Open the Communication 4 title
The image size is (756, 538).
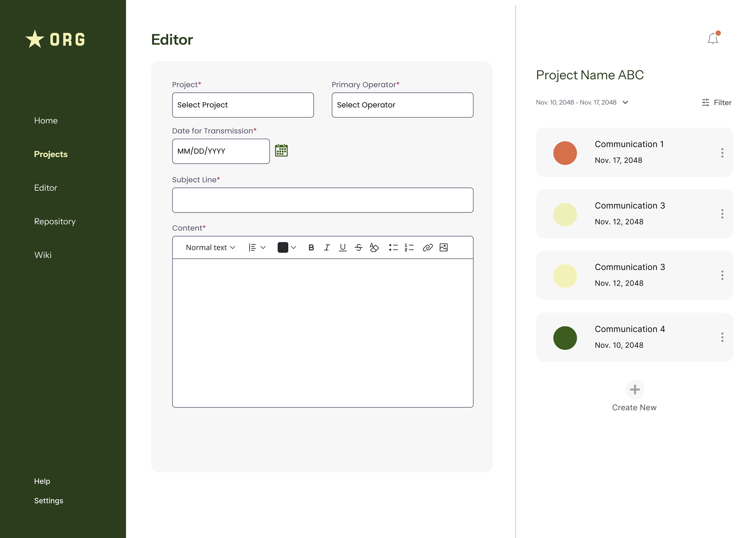pyautogui.click(x=630, y=329)
